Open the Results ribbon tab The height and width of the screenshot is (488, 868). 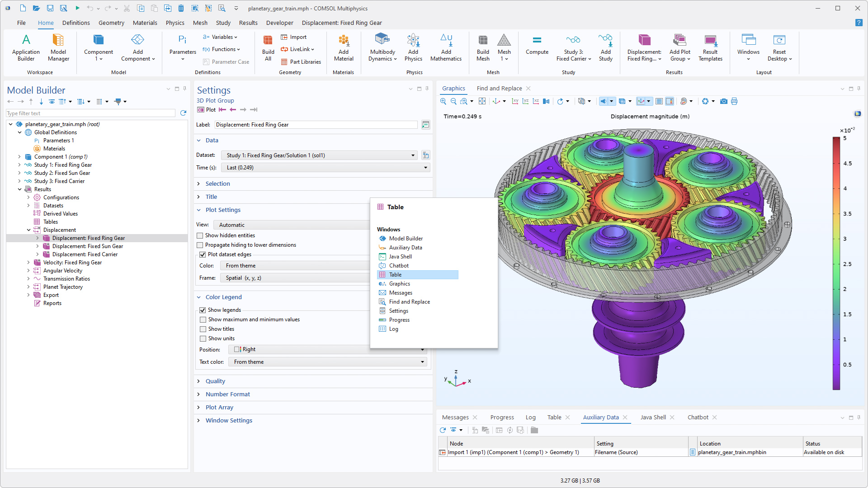[x=248, y=23]
